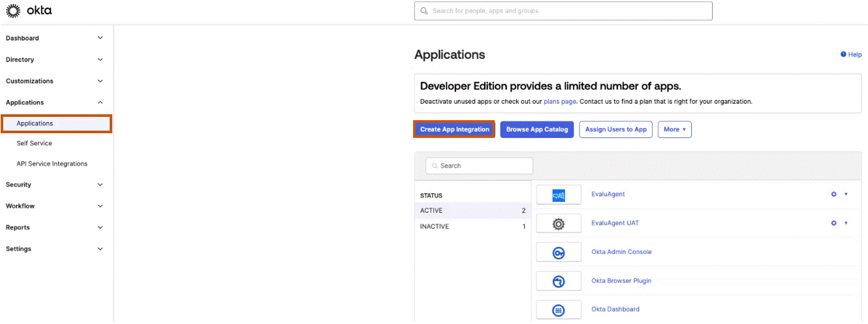Click the Help question mark icon
The image size is (868, 324).
843,55
